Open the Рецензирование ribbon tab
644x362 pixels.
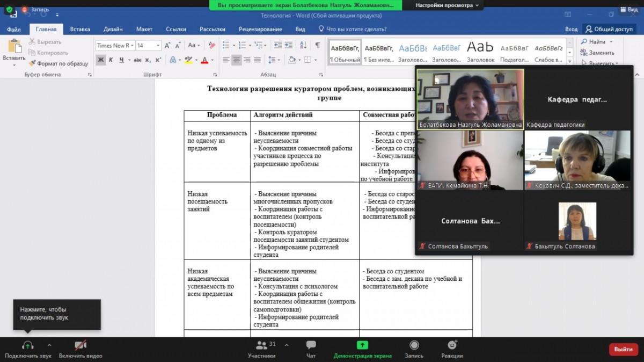point(260,29)
